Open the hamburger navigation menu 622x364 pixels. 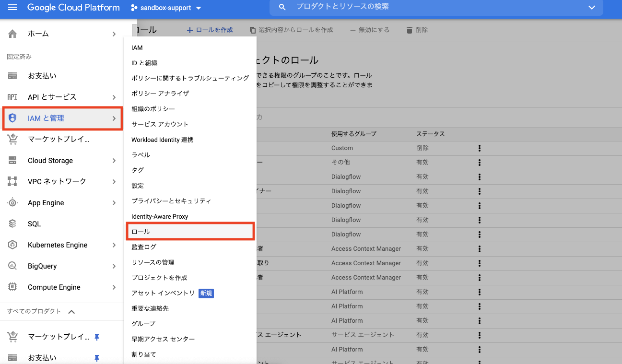coord(12,8)
